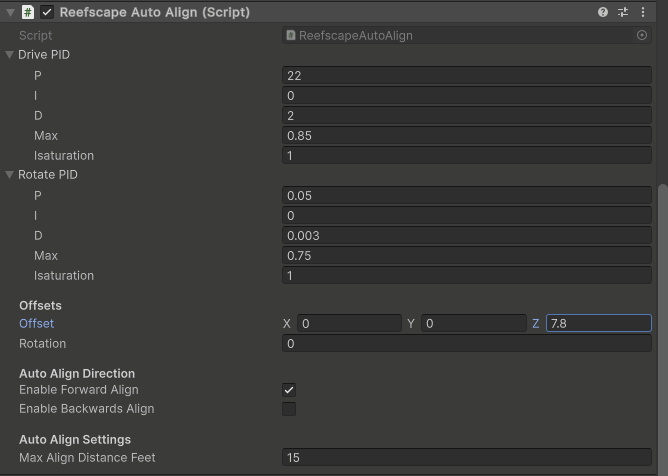Click the Enable Backwards Align label

pos(86,408)
